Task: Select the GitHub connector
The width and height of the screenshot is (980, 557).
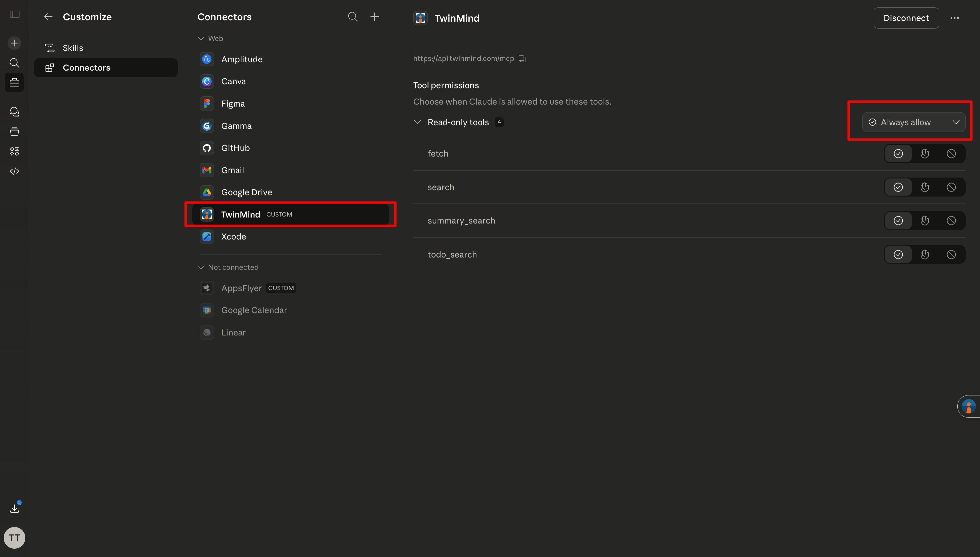Action: 235,148
